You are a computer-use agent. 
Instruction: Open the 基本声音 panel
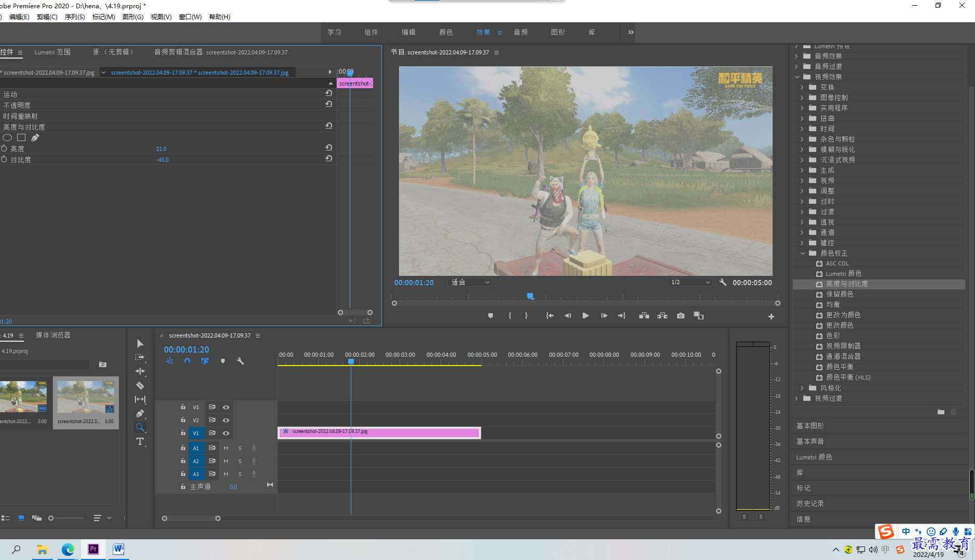tap(810, 441)
